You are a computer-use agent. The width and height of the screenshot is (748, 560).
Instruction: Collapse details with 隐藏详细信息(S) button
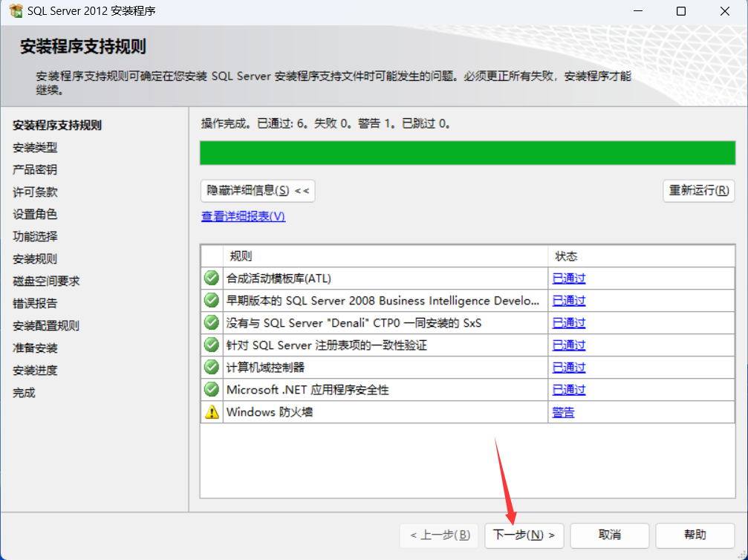point(258,191)
